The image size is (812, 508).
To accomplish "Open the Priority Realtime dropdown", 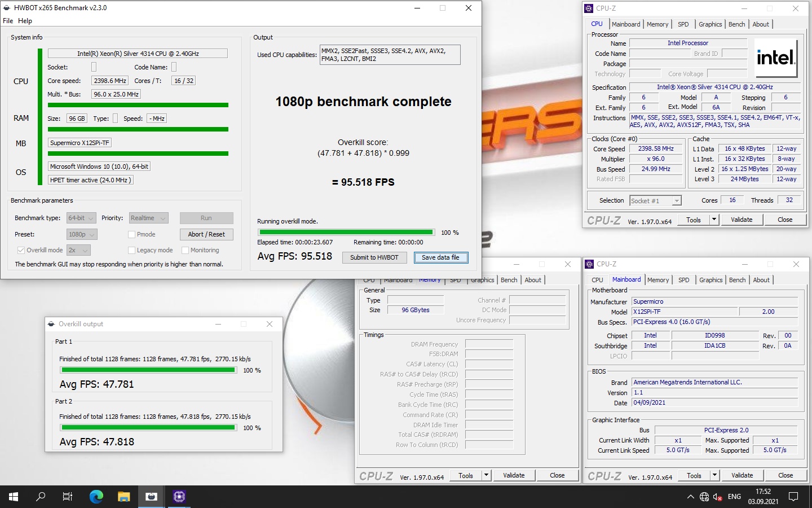I will tap(149, 218).
